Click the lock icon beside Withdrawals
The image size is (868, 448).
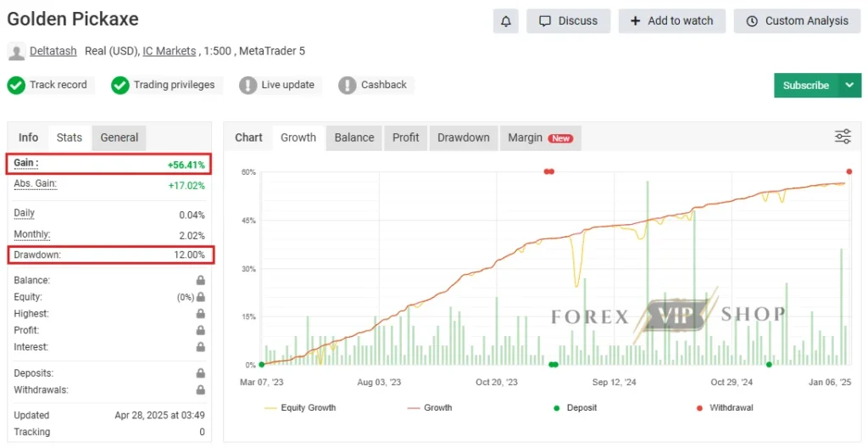200,390
